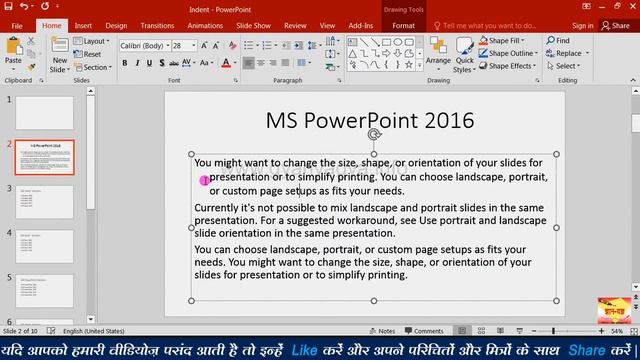Screen dimensions: 640x360
Task: Expand the Layout dropdown
Action: coord(92,41)
